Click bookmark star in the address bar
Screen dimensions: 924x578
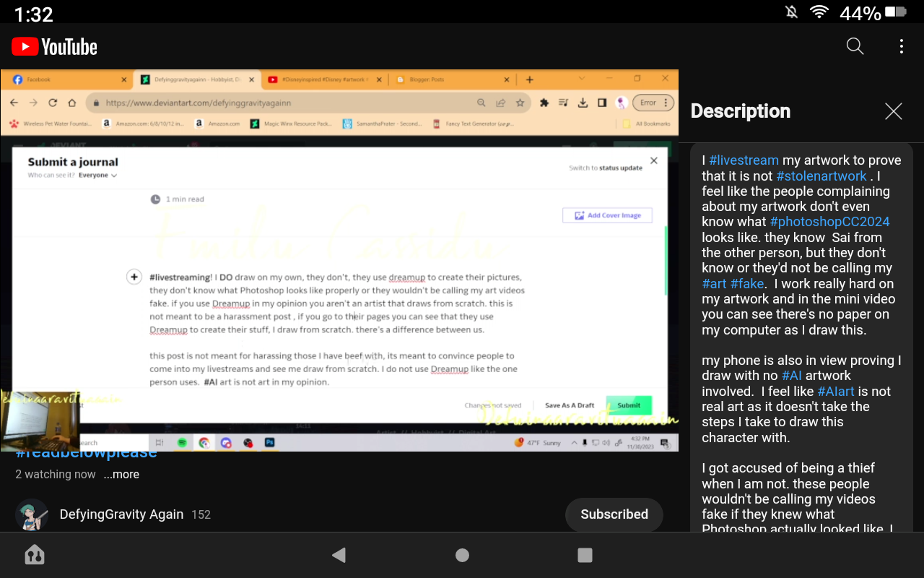coord(520,103)
